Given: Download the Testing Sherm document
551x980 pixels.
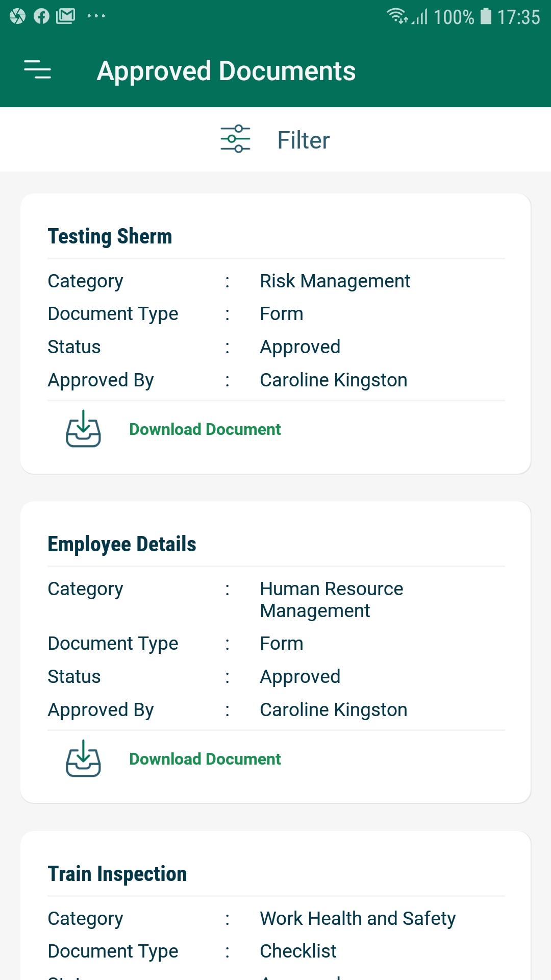Looking at the screenshot, I should [205, 429].
